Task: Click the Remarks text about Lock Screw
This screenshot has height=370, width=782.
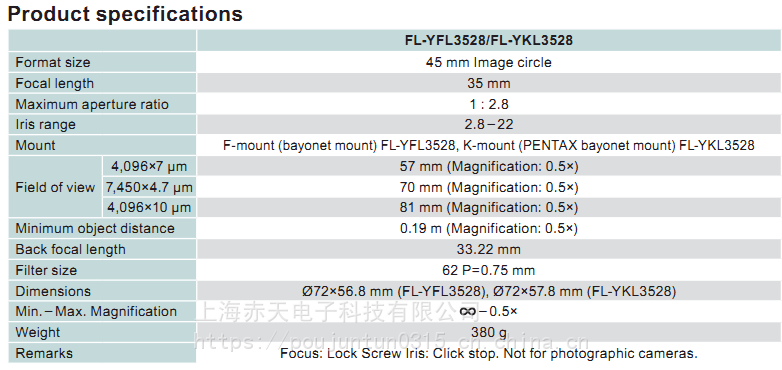Action: 489,354
